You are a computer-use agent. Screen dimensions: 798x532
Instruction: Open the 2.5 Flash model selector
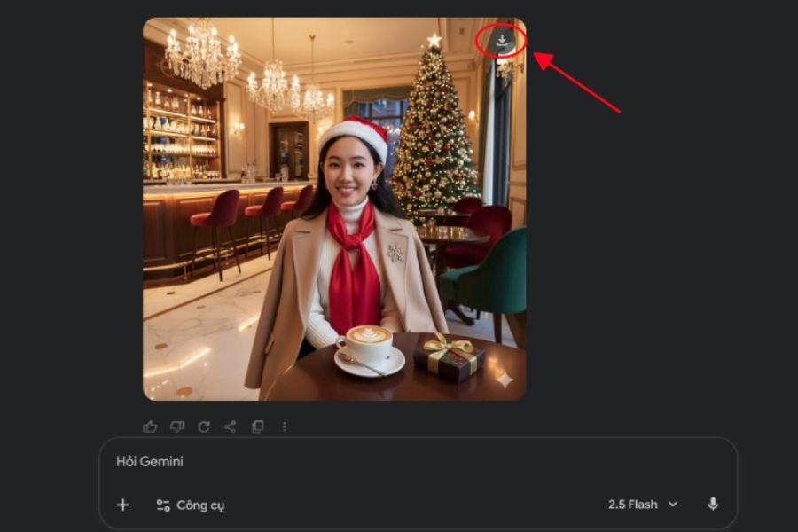pyautogui.click(x=643, y=505)
